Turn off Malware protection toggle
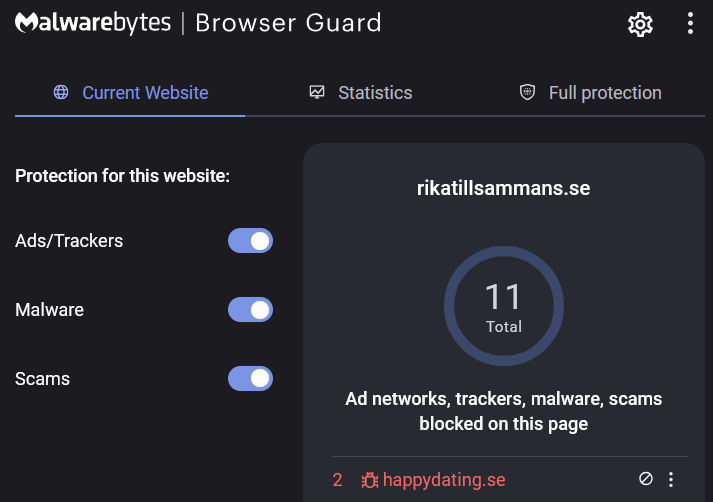The width and height of the screenshot is (713, 502). click(250, 310)
